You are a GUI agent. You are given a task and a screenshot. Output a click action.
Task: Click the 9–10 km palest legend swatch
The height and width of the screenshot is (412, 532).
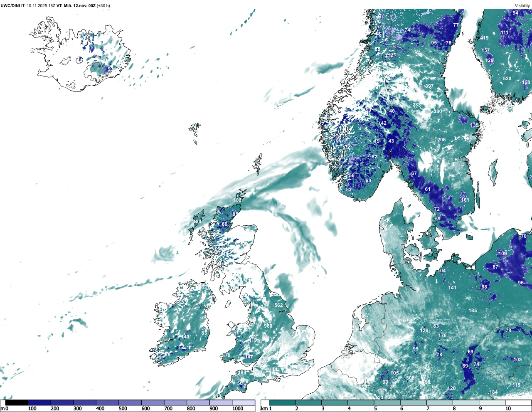[x=493, y=402]
